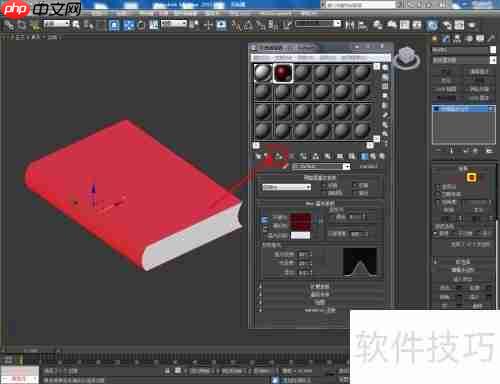Click the material eyedropper pick icon
This screenshot has width=500, height=384.
285,166
